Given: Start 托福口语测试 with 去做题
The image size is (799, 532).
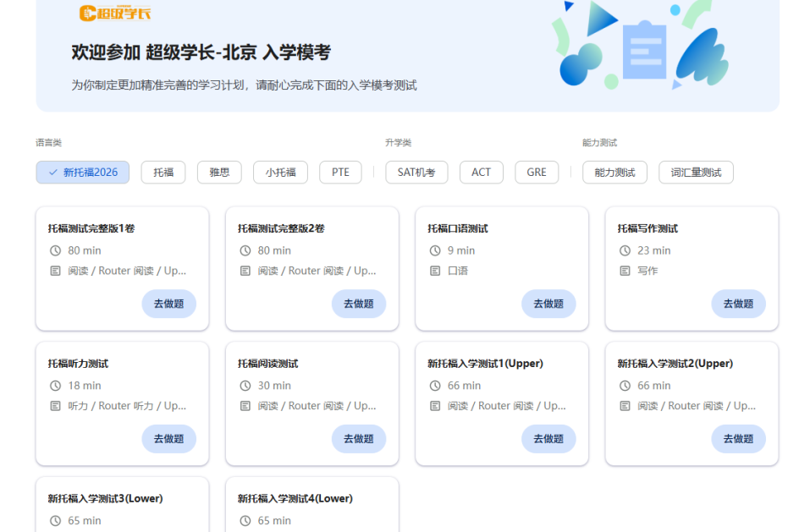Looking at the screenshot, I should point(548,304).
